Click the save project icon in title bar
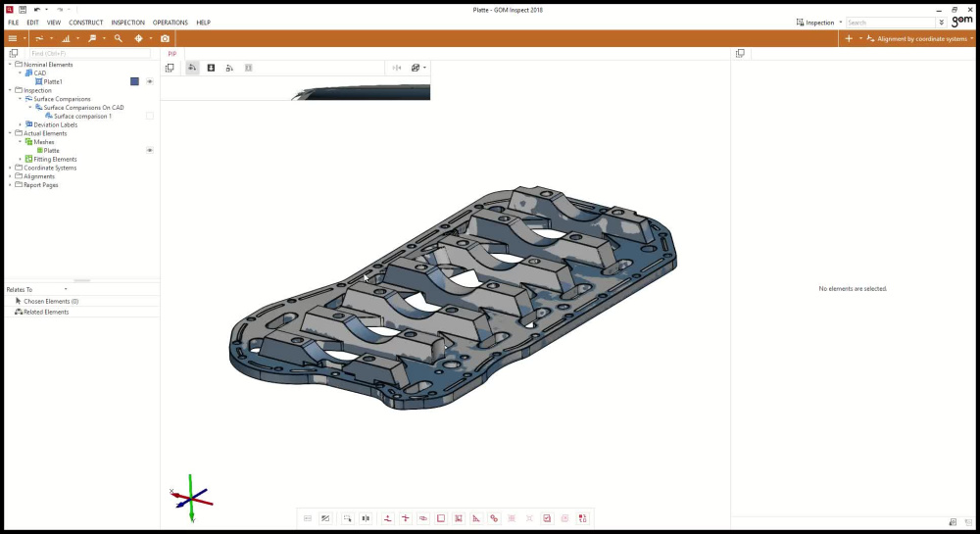This screenshot has width=980, height=534. click(x=22, y=10)
